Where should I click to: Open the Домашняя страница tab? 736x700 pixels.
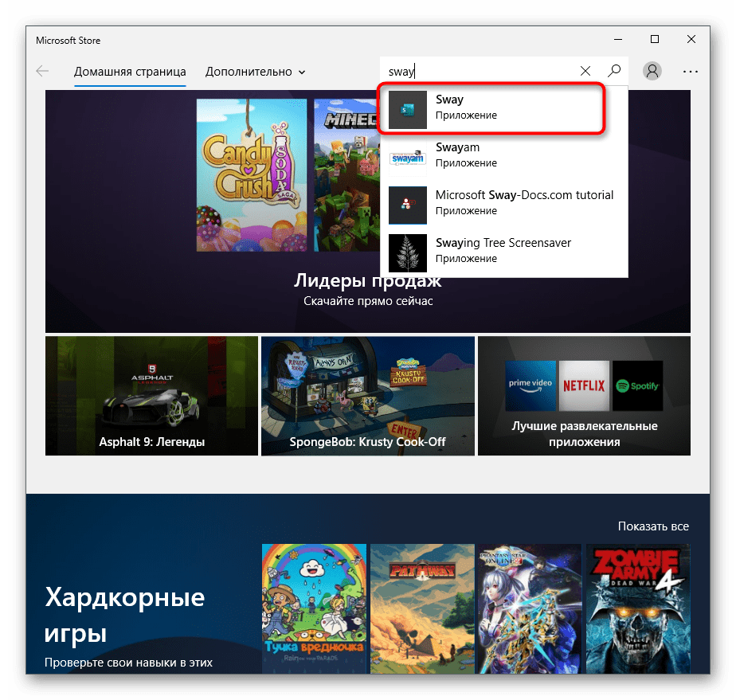coord(130,72)
